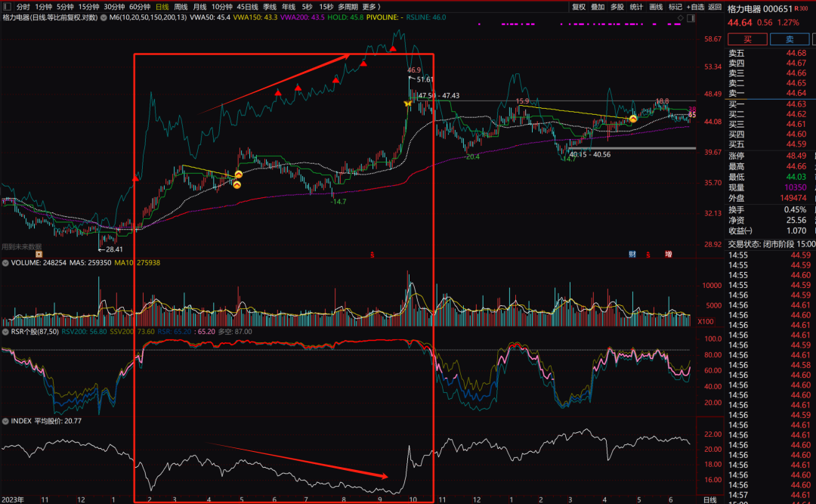Click the diamond icon above price axis
Screen dimensions: 816x504
pyautogui.click(x=680, y=18)
